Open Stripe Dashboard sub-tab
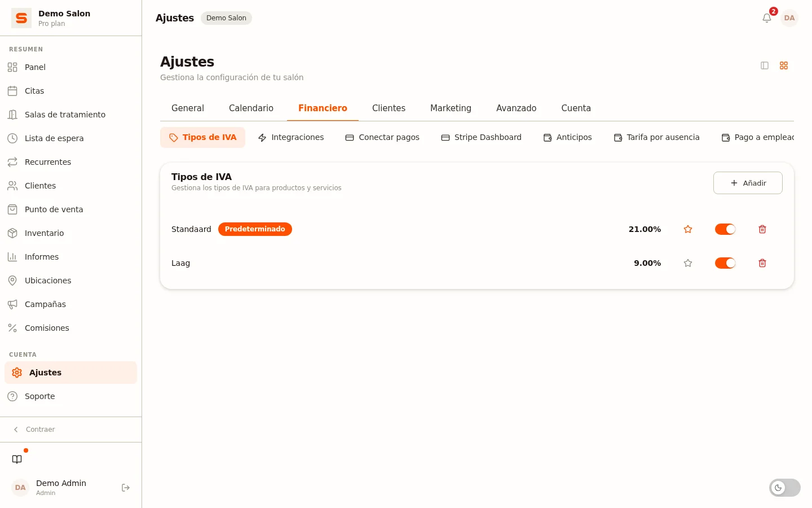The width and height of the screenshot is (812, 508). pos(481,137)
